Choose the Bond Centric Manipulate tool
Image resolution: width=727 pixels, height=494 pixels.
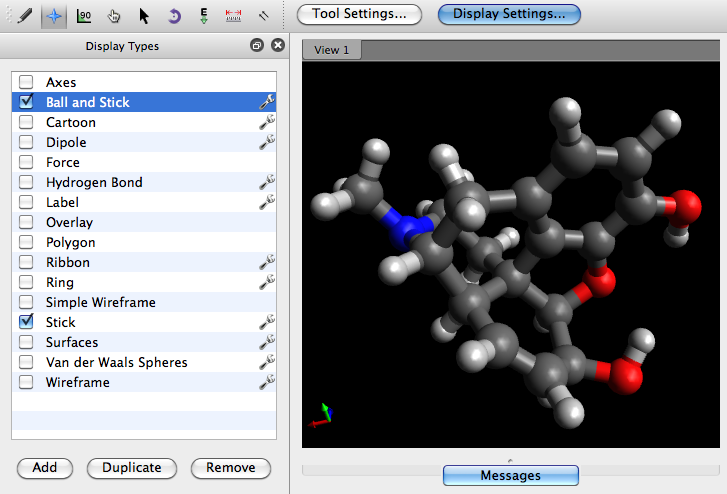(83, 16)
